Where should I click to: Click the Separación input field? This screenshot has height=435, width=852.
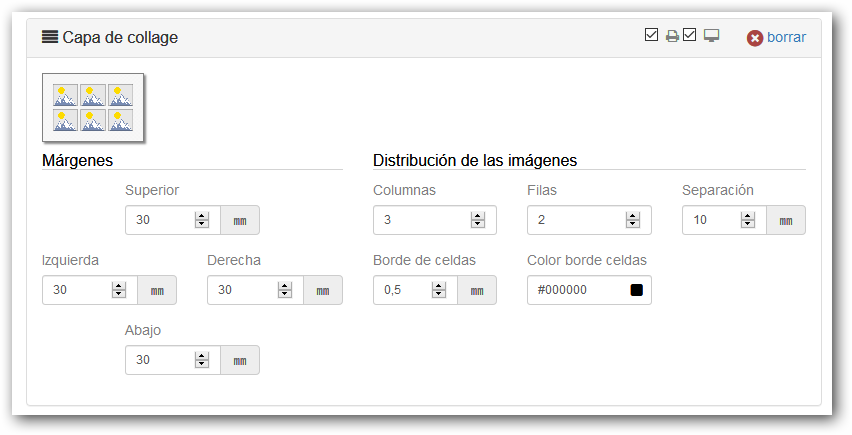[724, 220]
